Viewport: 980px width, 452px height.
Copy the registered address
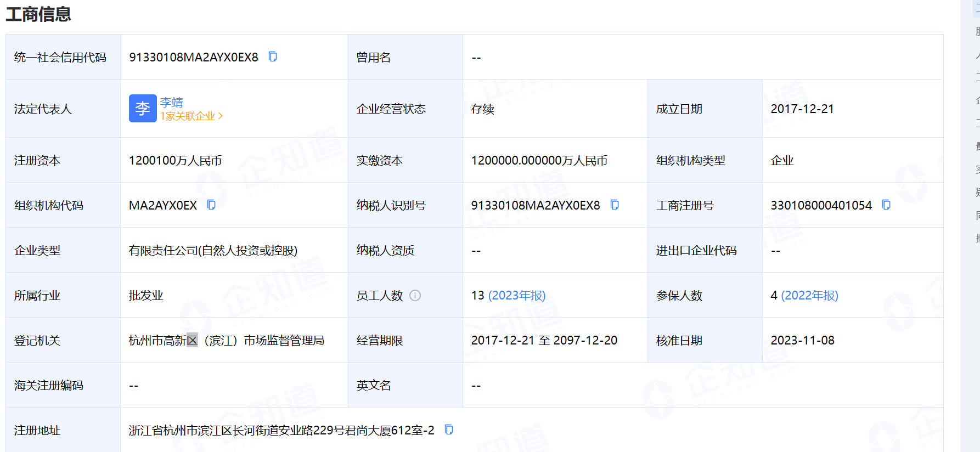449,430
